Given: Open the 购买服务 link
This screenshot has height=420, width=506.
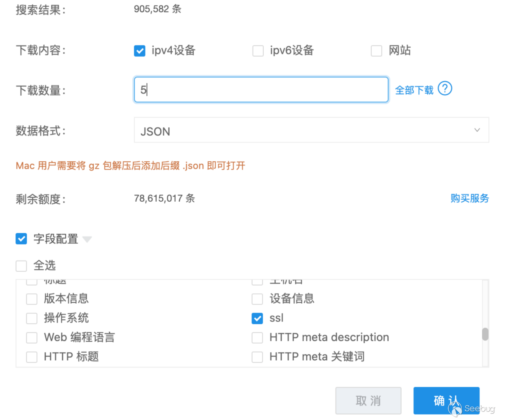Looking at the screenshot, I should click(x=470, y=198).
